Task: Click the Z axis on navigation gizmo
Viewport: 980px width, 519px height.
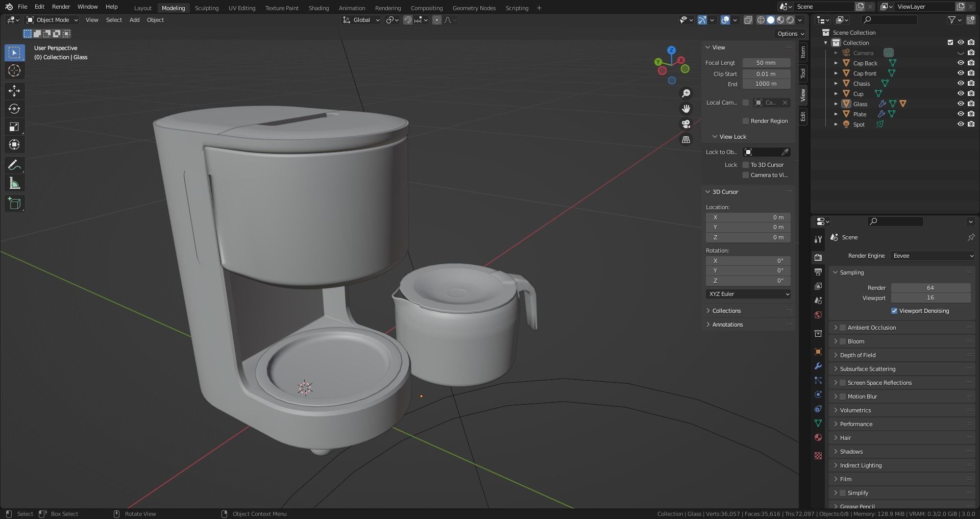Action: click(672, 50)
